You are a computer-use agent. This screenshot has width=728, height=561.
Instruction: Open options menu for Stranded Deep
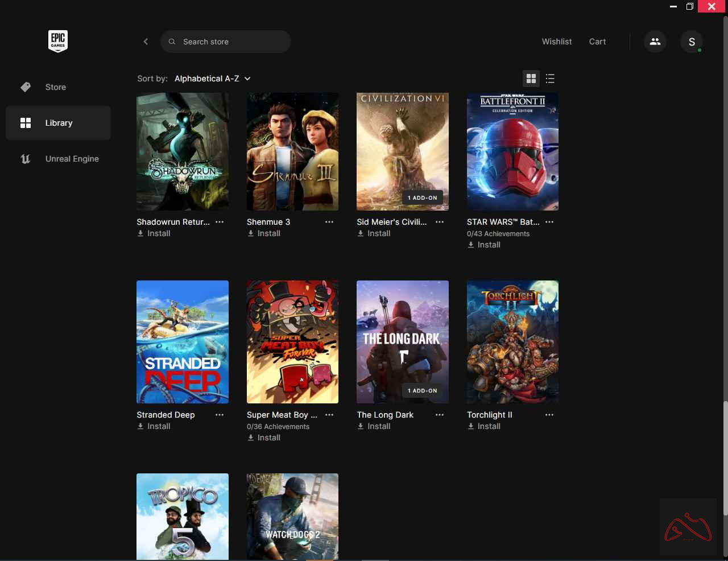click(x=220, y=415)
